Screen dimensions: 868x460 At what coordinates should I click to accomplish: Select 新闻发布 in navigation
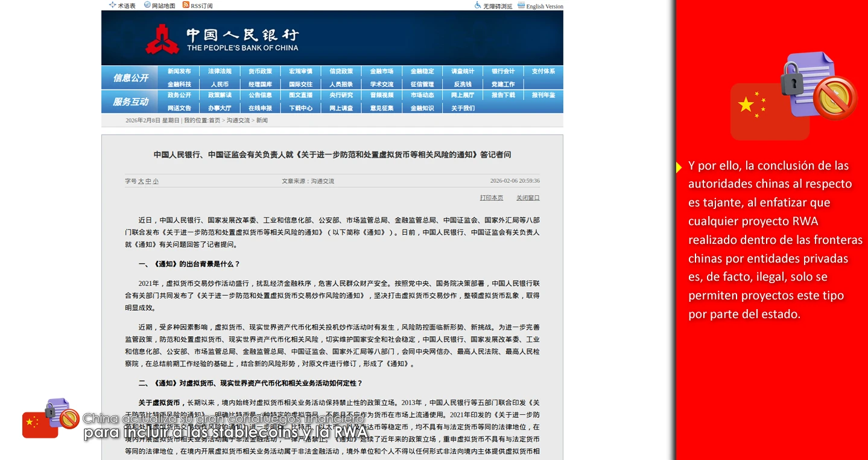(x=179, y=71)
